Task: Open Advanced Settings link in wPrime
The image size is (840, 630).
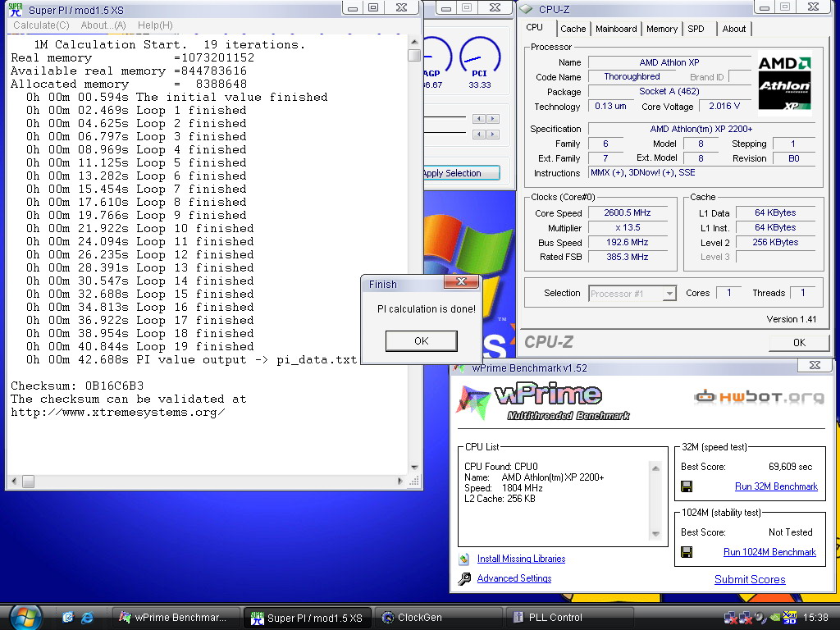Action: coord(514,578)
